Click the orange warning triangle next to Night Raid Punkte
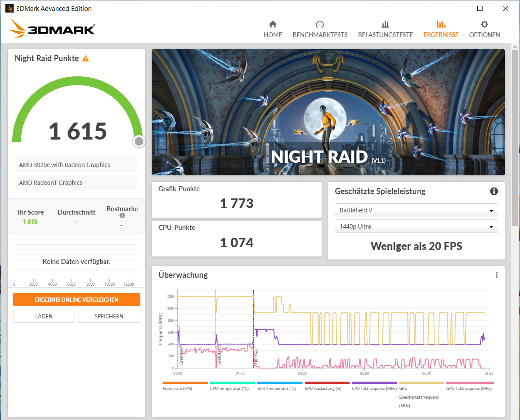This screenshot has width=520, height=420. click(x=85, y=59)
